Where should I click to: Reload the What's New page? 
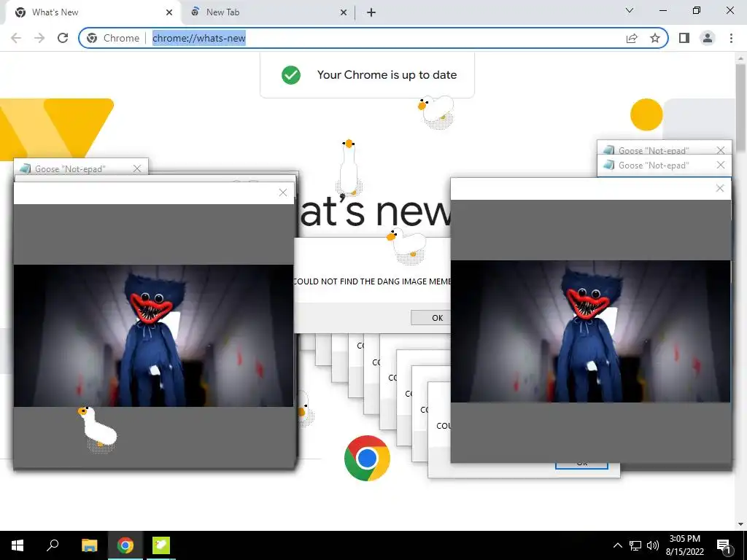(x=63, y=38)
